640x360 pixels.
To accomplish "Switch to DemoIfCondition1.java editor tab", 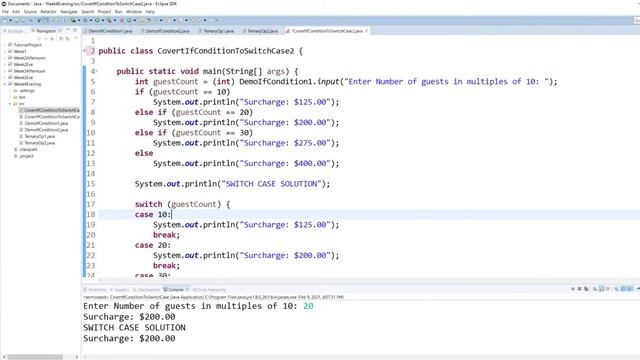I will (110, 31).
